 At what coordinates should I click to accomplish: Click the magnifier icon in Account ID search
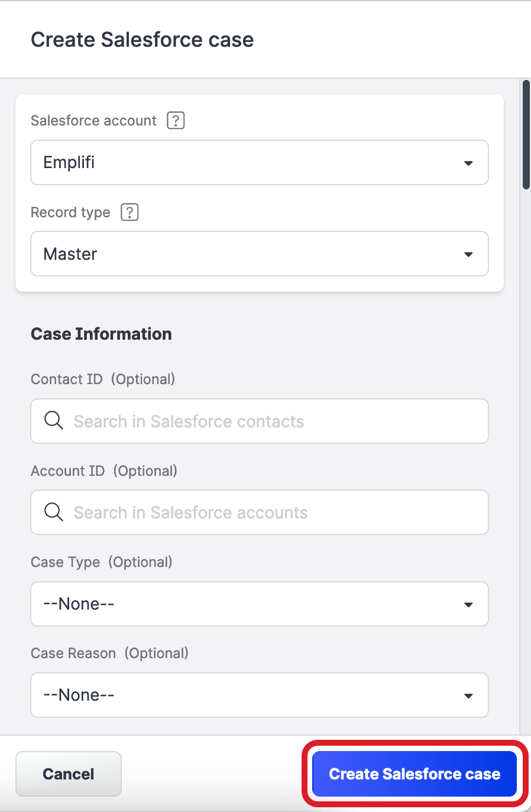pos(53,511)
